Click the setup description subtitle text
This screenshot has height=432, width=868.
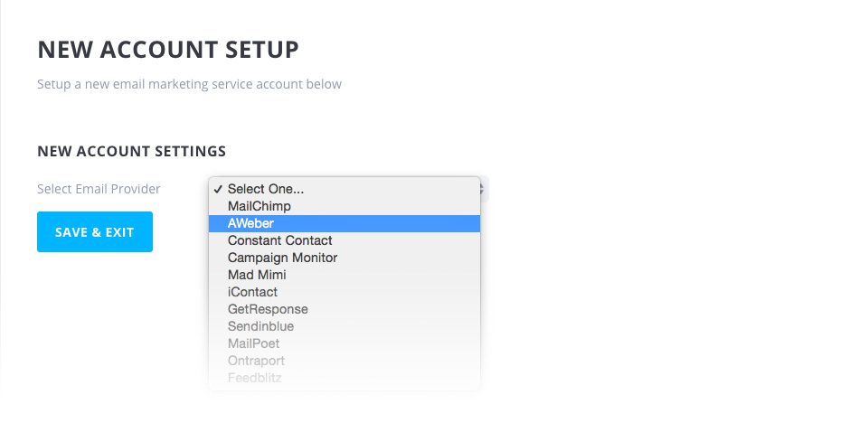pos(189,84)
